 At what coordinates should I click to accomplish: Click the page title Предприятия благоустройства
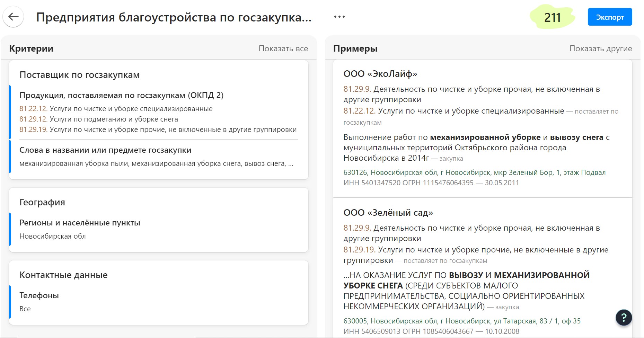point(174,17)
